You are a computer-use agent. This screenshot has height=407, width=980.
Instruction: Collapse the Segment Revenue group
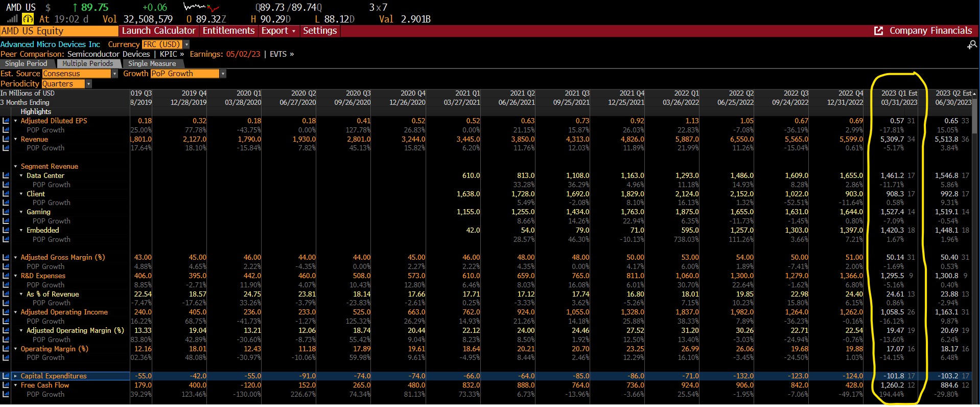pos(16,166)
